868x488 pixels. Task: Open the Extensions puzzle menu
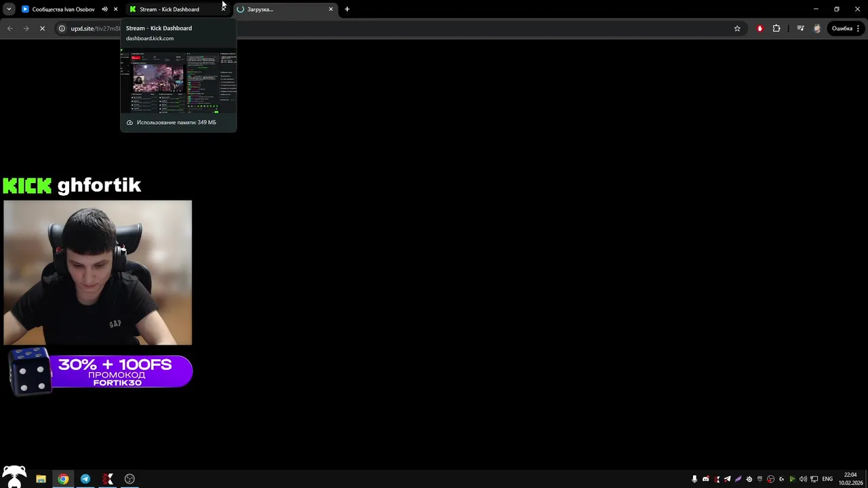point(776,28)
